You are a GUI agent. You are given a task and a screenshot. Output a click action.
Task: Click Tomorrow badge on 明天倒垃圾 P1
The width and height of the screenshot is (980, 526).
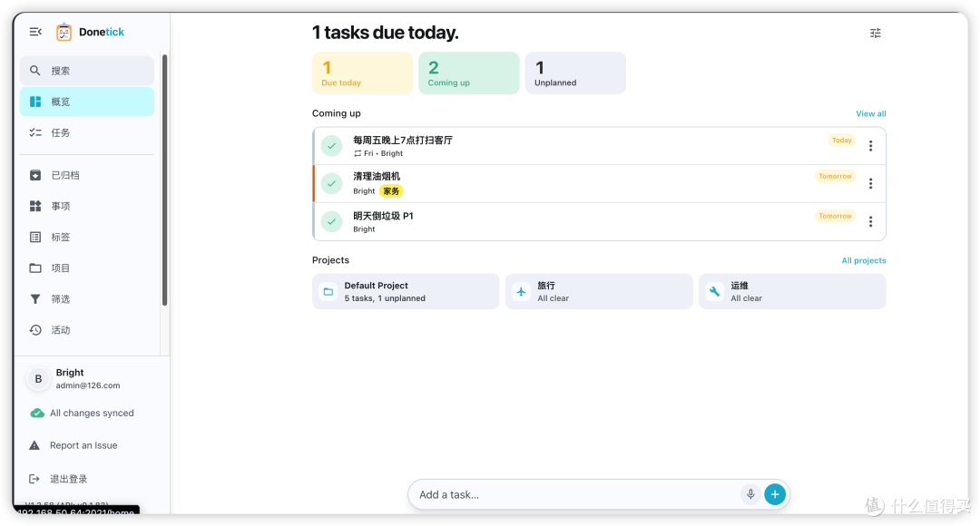pyautogui.click(x=835, y=216)
